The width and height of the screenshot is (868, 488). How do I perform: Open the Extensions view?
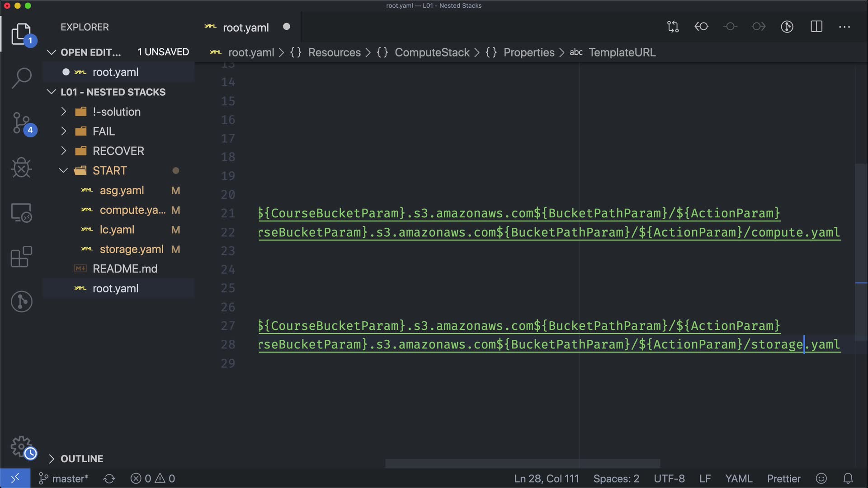point(21,257)
